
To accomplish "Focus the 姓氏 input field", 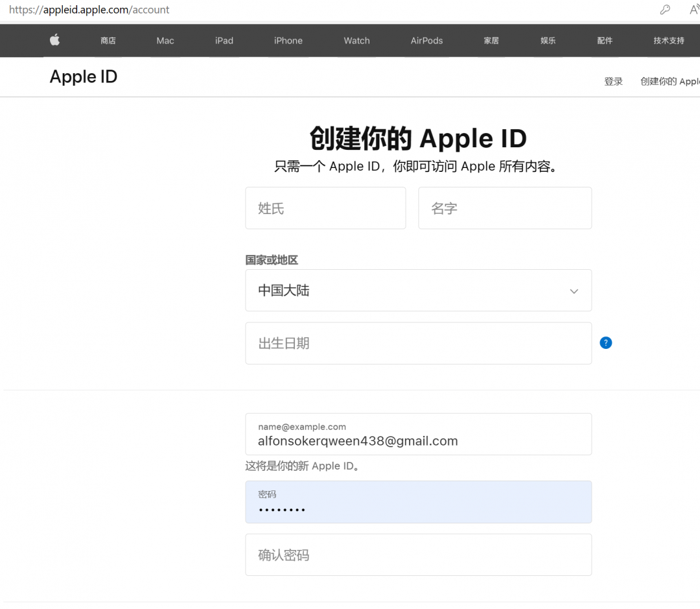I will [x=325, y=208].
